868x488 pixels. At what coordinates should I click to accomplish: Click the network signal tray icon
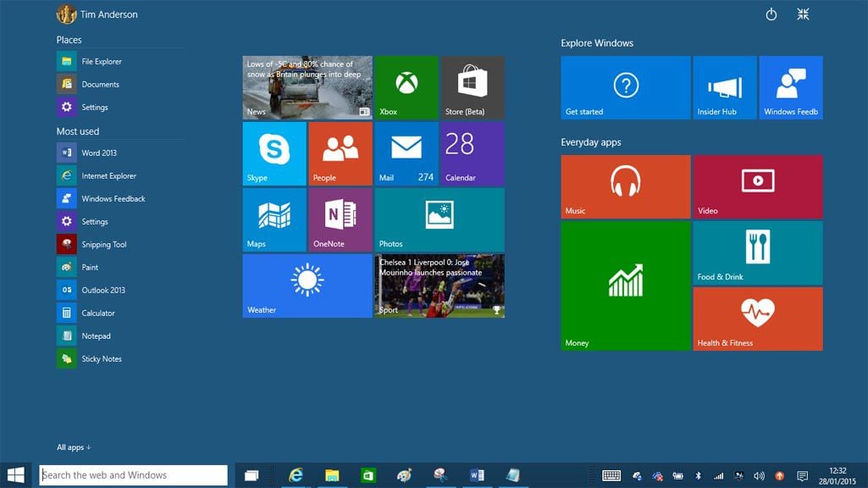pyautogui.click(x=719, y=476)
